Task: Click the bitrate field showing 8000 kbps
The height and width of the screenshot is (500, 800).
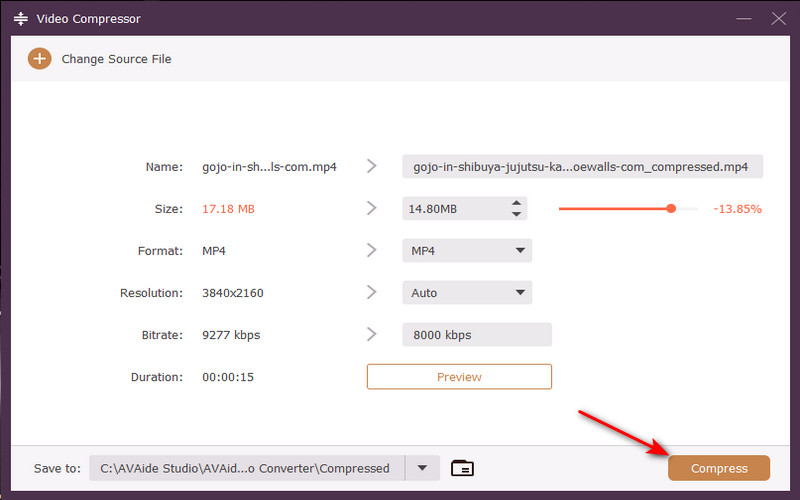Action: pos(477,335)
